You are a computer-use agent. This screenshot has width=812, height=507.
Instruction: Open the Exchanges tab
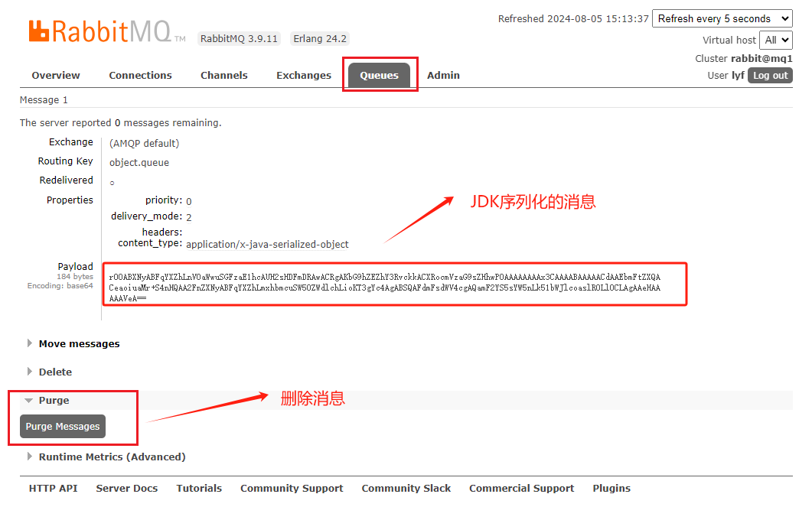click(x=304, y=76)
